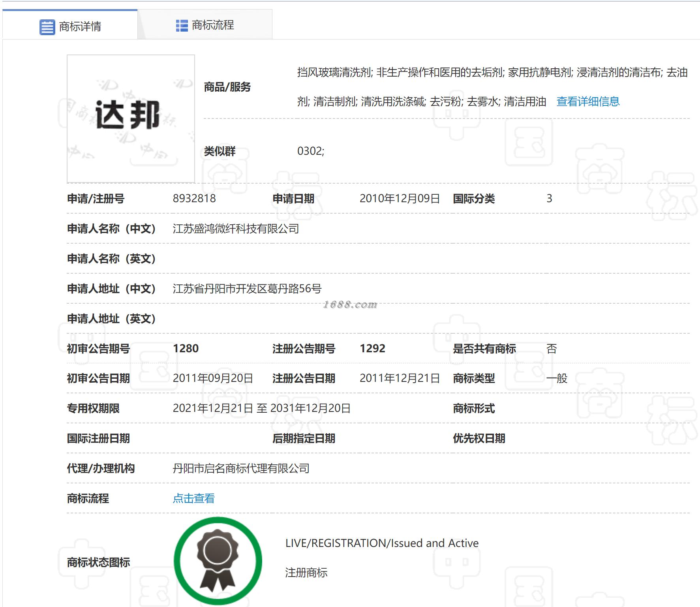Select registration announcement date 2011年12月21日
The height and width of the screenshot is (607, 700).
[400, 378]
